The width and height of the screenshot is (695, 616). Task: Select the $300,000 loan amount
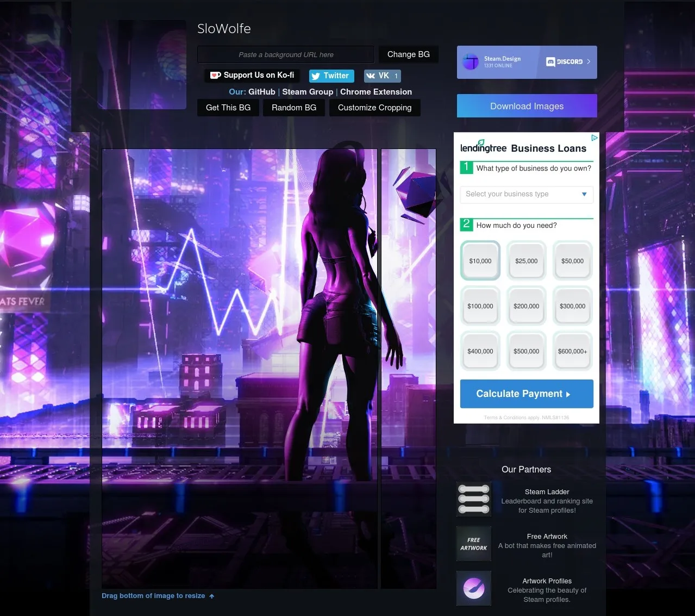pos(573,306)
